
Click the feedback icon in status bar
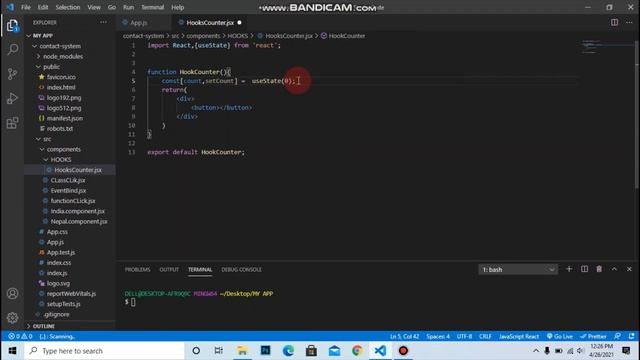[x=618, y=336]
